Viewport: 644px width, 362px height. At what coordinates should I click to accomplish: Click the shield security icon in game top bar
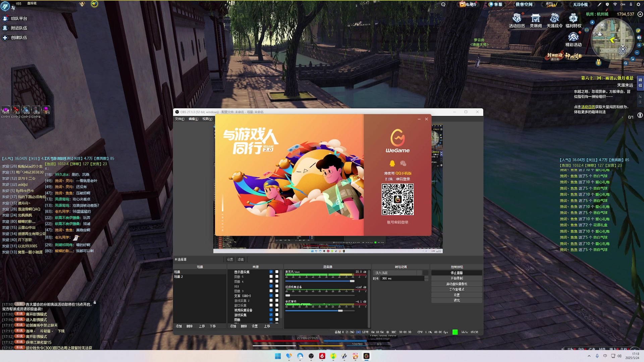607,4
